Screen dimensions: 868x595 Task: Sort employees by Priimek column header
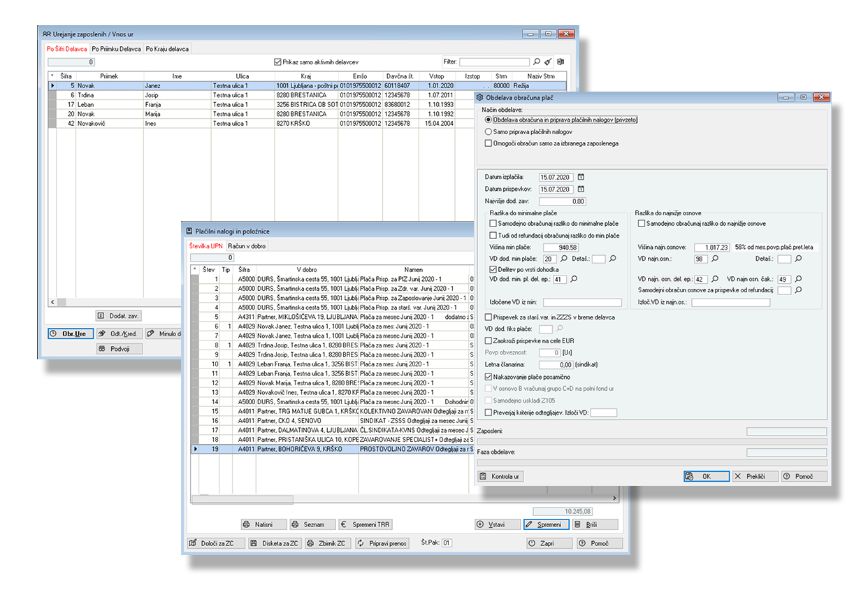click(109, 76)
